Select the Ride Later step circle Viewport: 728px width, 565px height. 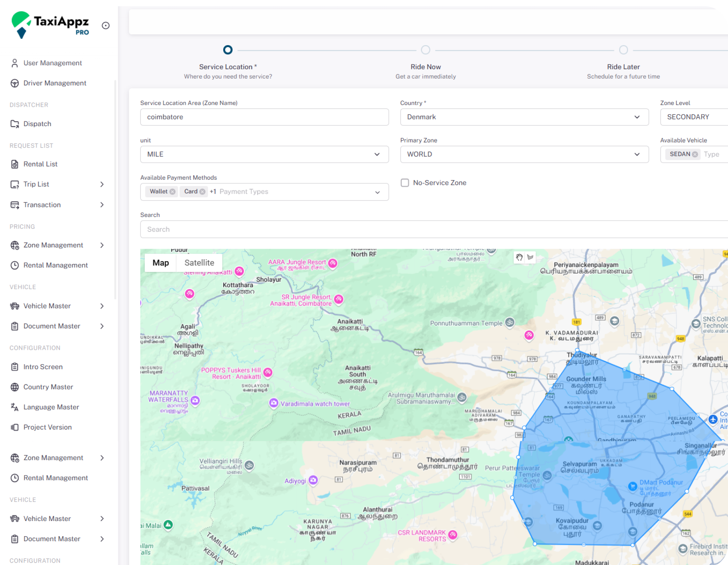click(623, 50)
